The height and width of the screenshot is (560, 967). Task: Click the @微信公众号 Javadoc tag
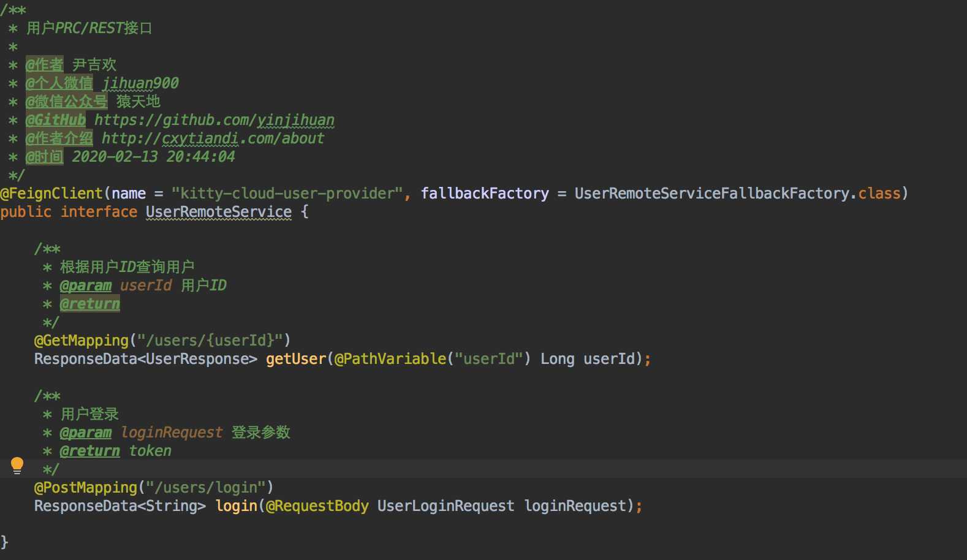coord(67,102)
